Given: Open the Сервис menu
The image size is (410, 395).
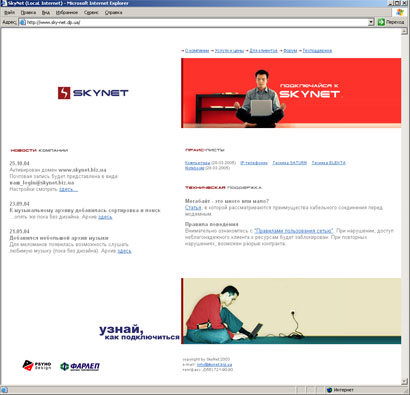Looking at the screenshot, I should (x=91, y=12).
